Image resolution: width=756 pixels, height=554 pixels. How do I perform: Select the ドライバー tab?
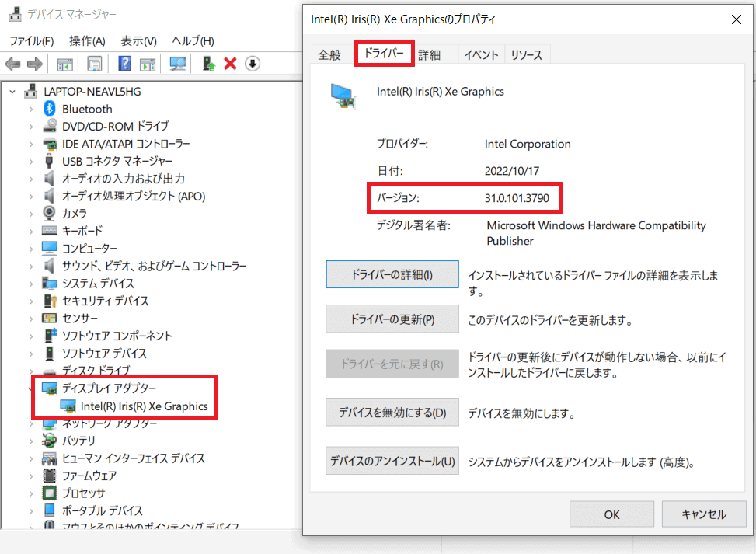tap(384, 53)
